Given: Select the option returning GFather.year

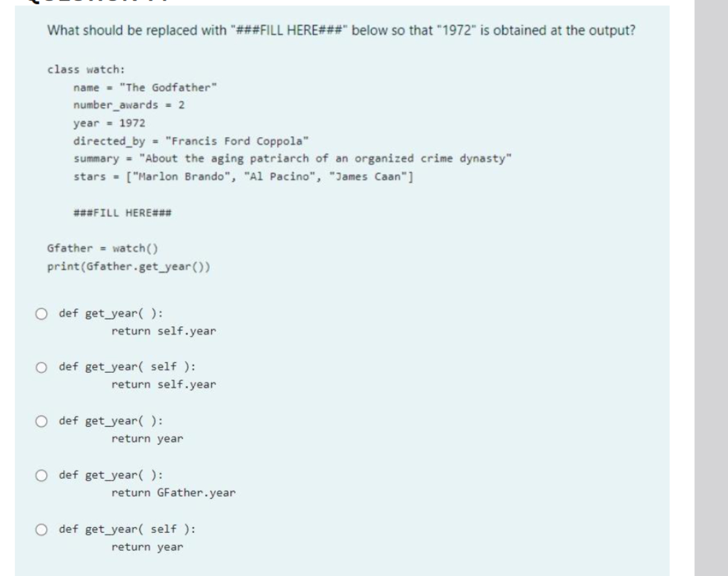Looking at the screenshot, I should (x=41, y=475).
